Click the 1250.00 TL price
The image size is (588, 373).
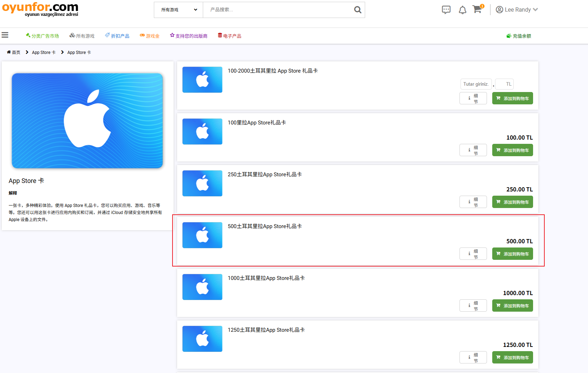[x=518, y=345]
